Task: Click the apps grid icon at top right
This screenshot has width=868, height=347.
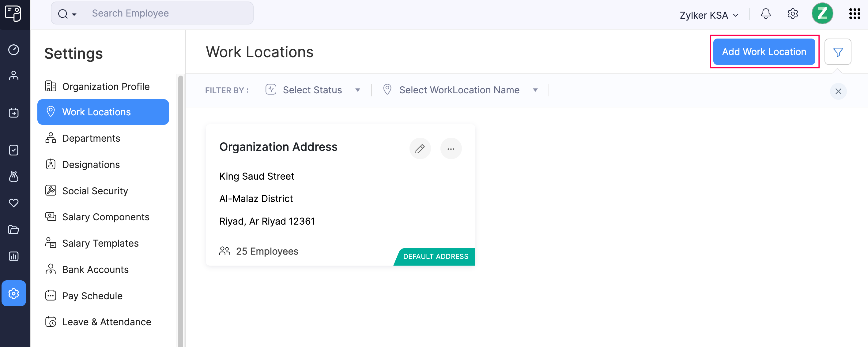Action: tap(855, 14)
